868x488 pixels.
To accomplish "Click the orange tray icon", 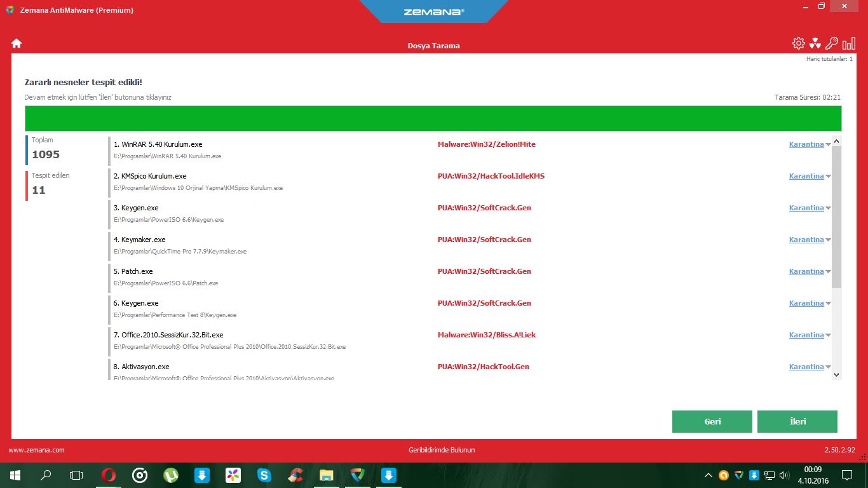I will [x=723, y=475].
